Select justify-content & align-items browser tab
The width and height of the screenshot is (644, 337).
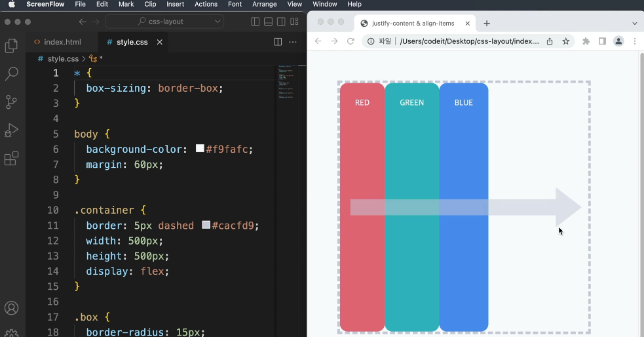tap(415, 24)
